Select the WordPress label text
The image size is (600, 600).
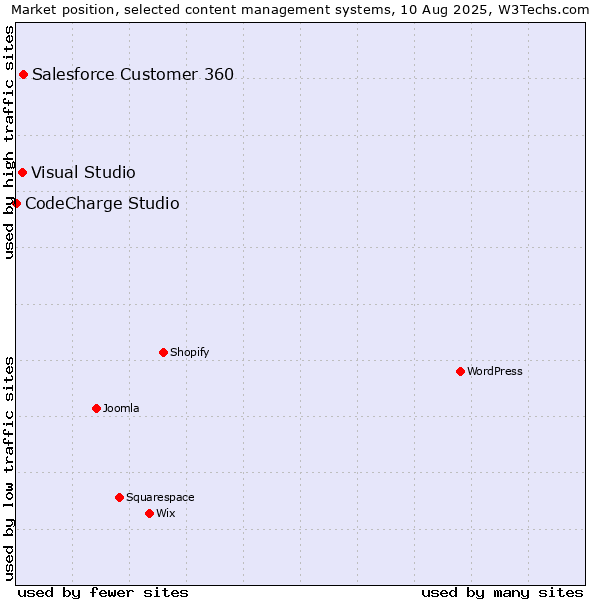[x=494, y=371]
